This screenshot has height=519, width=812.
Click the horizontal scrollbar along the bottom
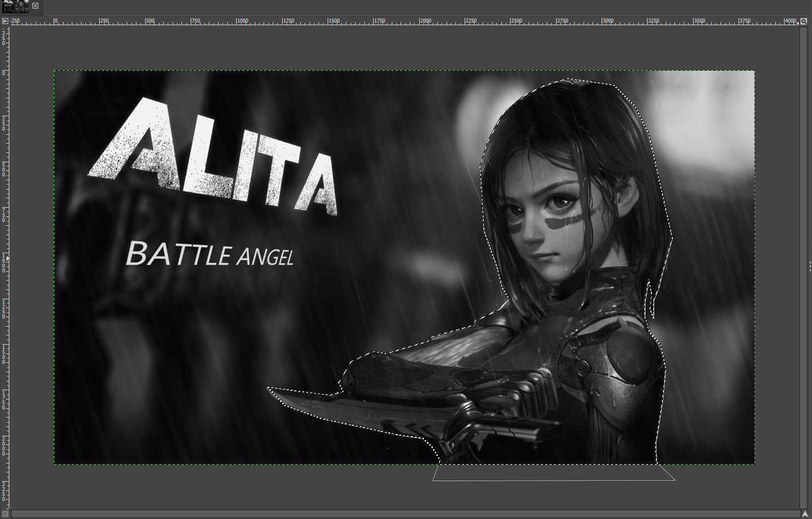[x=405, y=514]
